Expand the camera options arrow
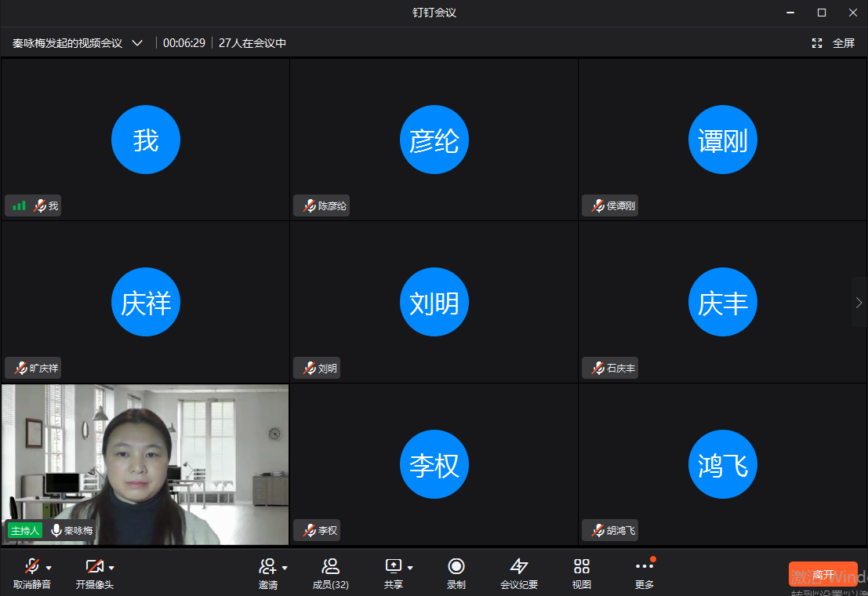 point(111,568)
